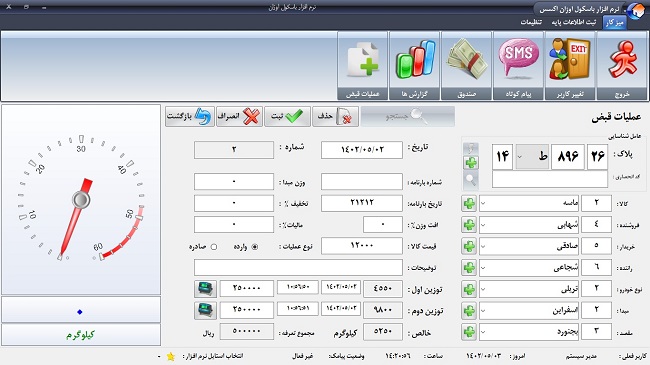This screenshot has height=365, width=650.
Task: Open software style selector dropdown in status bar
Action: pos(159,356)
